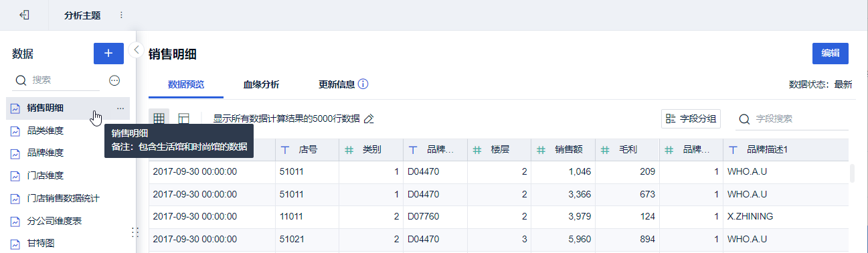Click the info icon beside 更新信息
This screenshot has width=868, height=253.
tap(363, 84)
